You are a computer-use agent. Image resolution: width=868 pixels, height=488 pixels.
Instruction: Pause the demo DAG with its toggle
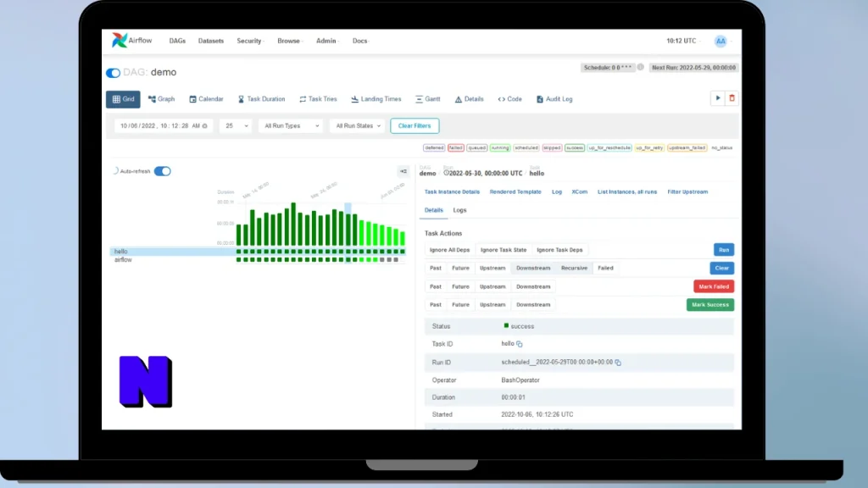point(113,73)
